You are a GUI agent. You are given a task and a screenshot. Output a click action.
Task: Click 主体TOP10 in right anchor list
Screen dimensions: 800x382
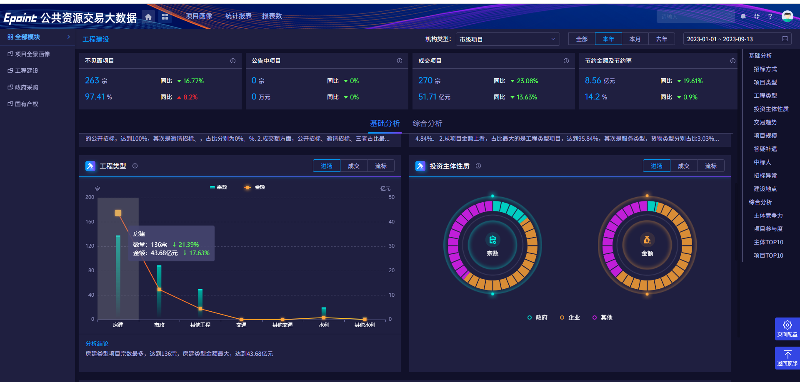768,242
